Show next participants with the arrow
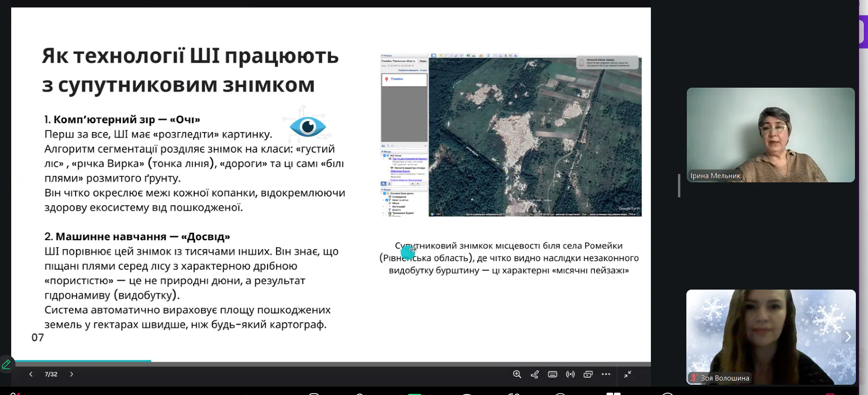 (x=848, y=337)
